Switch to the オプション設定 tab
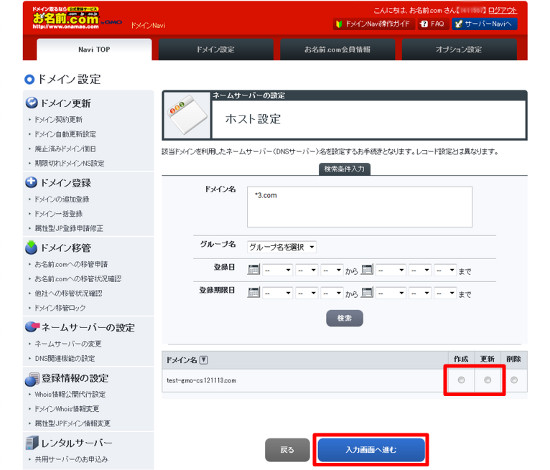The width and height of the screenshot is (550, 470). [x=459, y=49]
